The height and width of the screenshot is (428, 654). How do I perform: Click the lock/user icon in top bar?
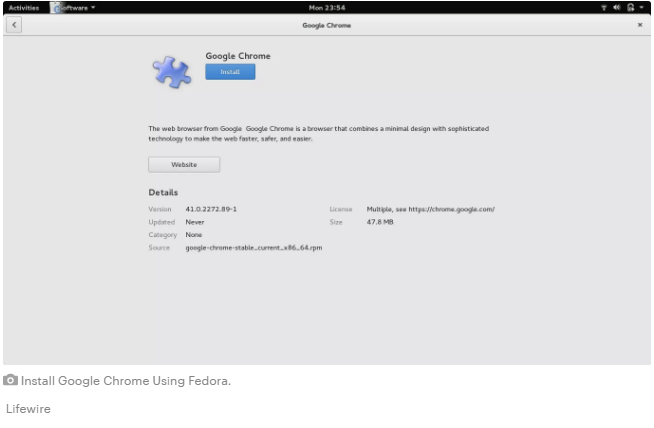pos(630,8)
